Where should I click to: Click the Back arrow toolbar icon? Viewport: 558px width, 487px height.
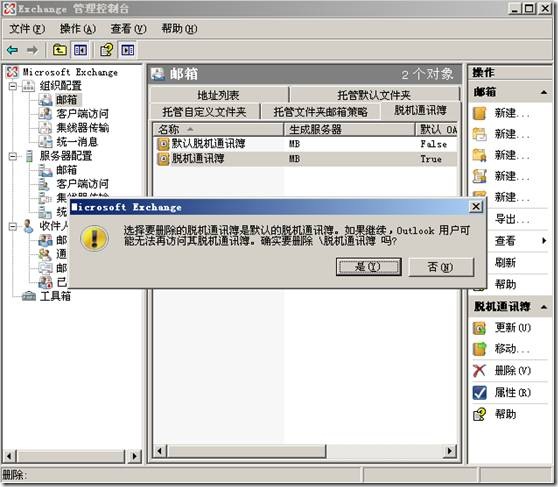12,50
